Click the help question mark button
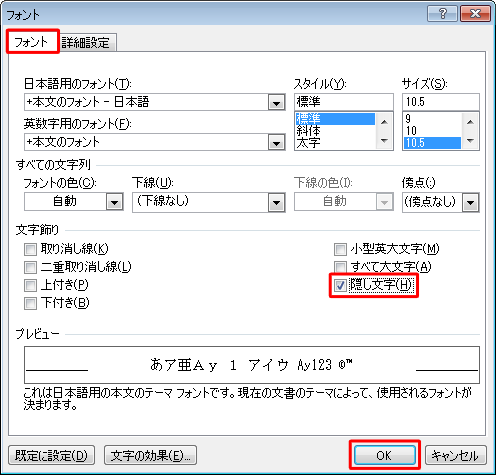This screenshot has width=496, height=475. click(x=442, y=14)
